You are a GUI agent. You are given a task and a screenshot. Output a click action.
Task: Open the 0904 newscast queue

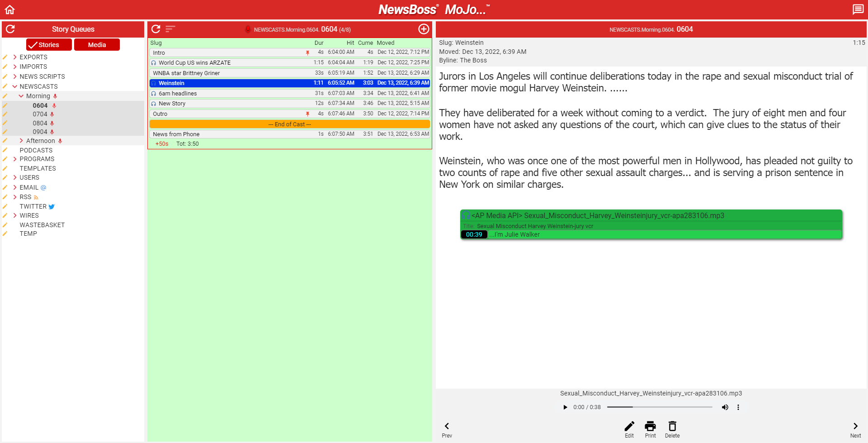pyautogui.click(x=40, y=132)
